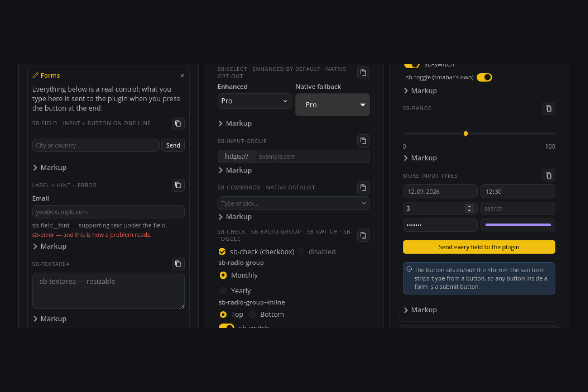Copy the SB-COMBOBOX section
The width and height of the screenshot is (588, 392).
363,188
